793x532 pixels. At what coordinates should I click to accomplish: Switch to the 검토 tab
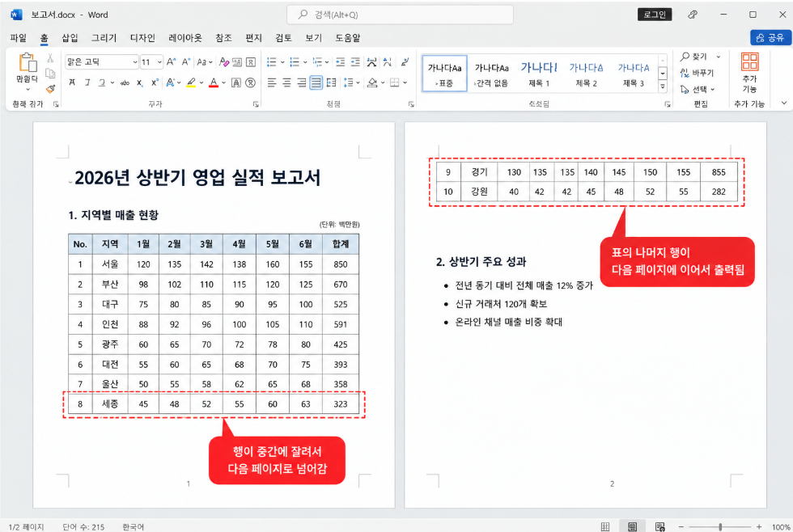[x=283, y=38]
